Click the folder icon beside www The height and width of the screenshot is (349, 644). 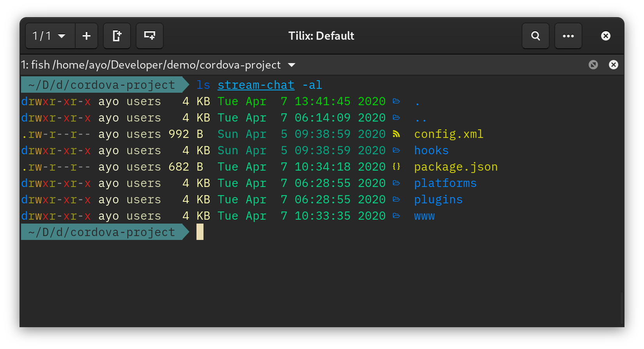(x=396, y=216)
